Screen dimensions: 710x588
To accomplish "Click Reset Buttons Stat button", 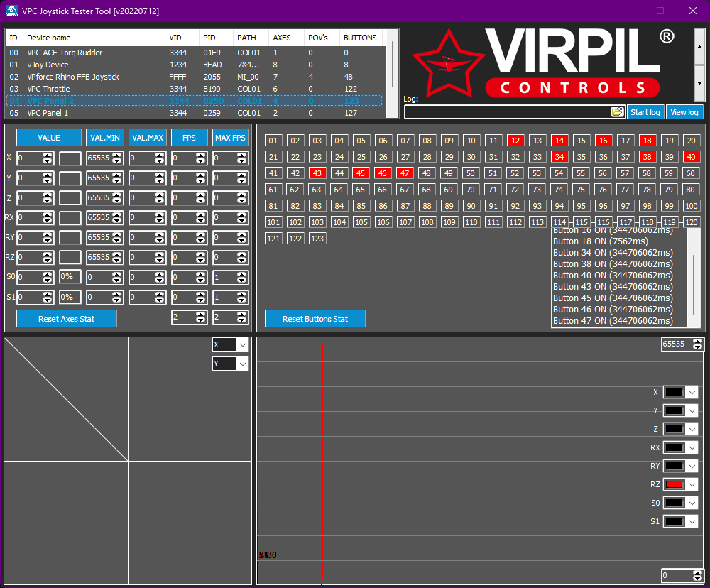I will coord(315,318).
